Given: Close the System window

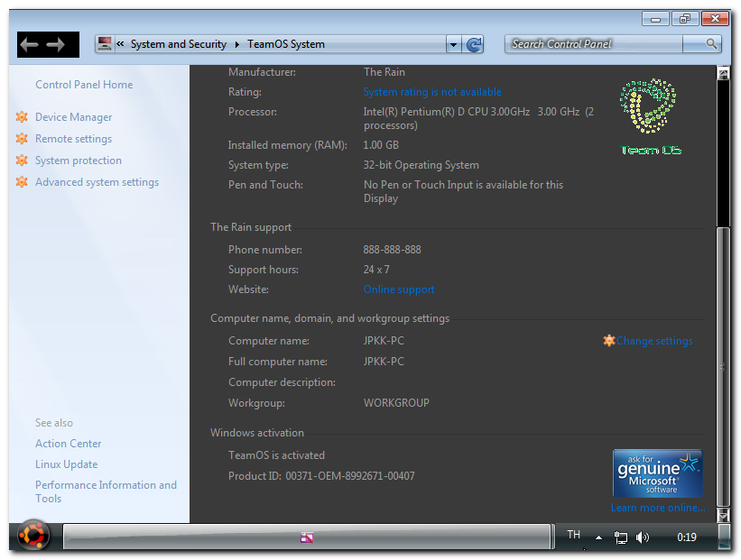Looking at the screenshot, I should (x=715, y=19).
